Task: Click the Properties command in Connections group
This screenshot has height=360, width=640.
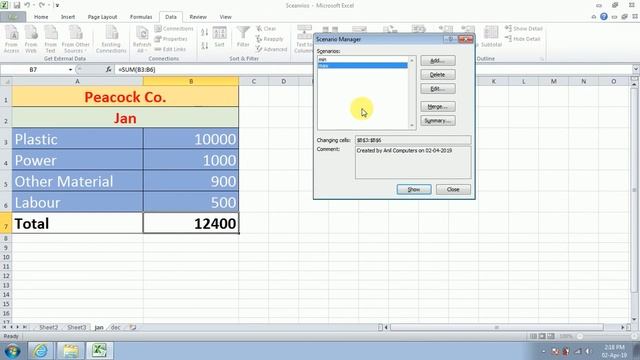Action: 171,39
